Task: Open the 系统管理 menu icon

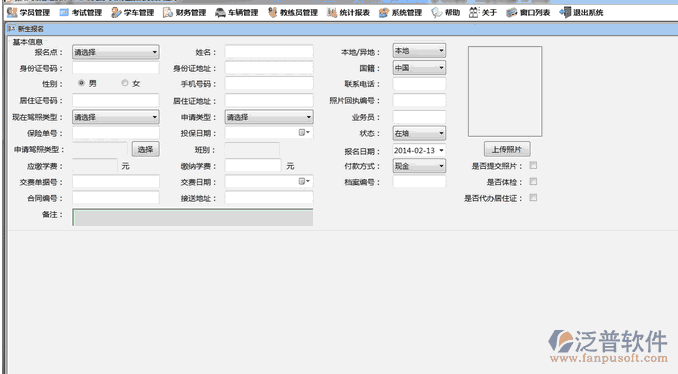Action: [384, 13]
